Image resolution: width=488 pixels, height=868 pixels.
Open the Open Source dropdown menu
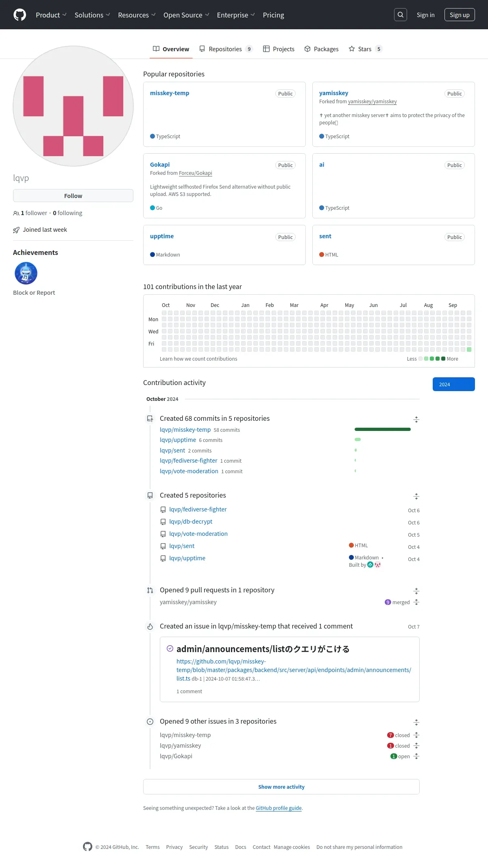[186, 15]
